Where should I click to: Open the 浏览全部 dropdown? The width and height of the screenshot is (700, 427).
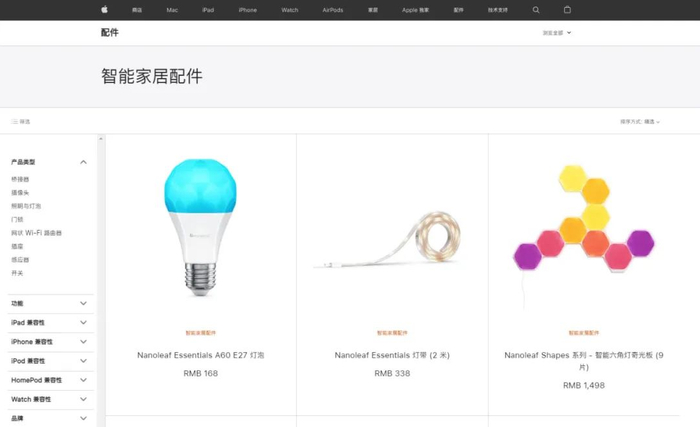557,33
